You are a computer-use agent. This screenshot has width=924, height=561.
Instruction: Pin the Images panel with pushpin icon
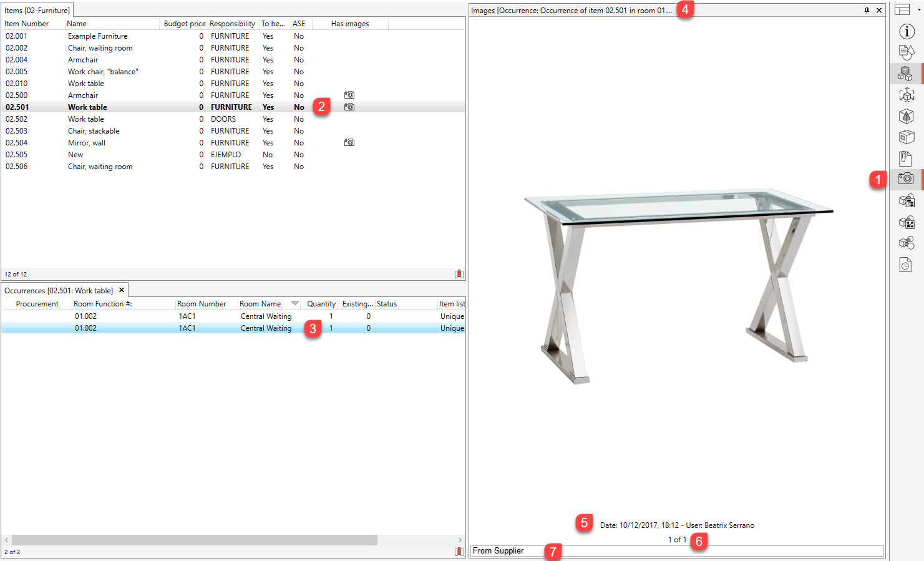pyautogui.click(x=867, y=11)
